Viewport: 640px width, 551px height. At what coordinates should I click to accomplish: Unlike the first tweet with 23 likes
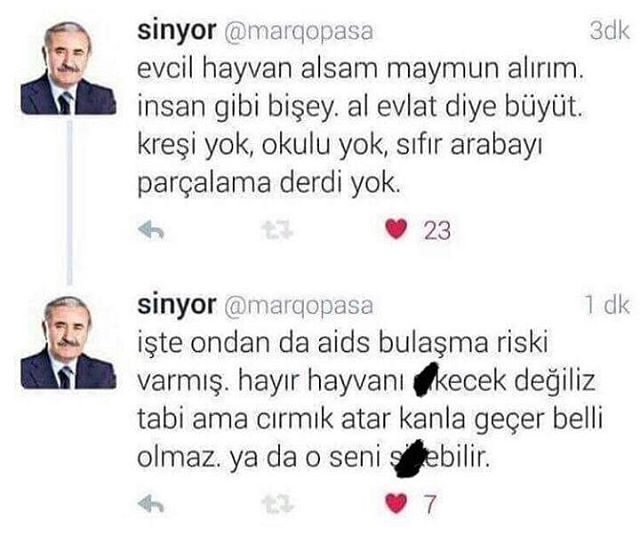(x=396, y=229)
